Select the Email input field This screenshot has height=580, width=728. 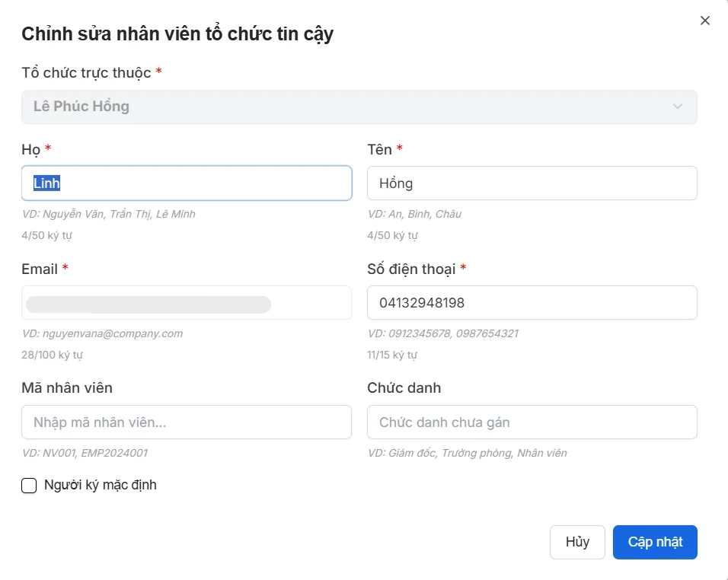point(187,303)
